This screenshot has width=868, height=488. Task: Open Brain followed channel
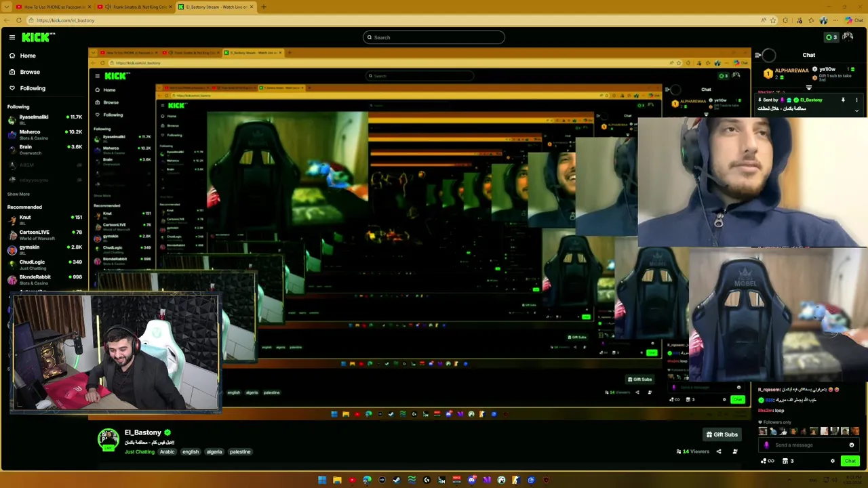[44, 149]
